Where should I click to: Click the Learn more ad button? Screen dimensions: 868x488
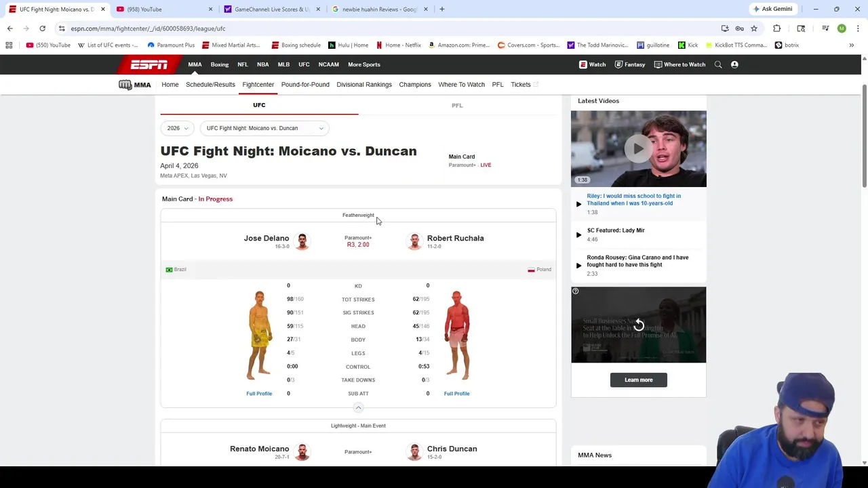pyautogui.click(x=638, y=380)
